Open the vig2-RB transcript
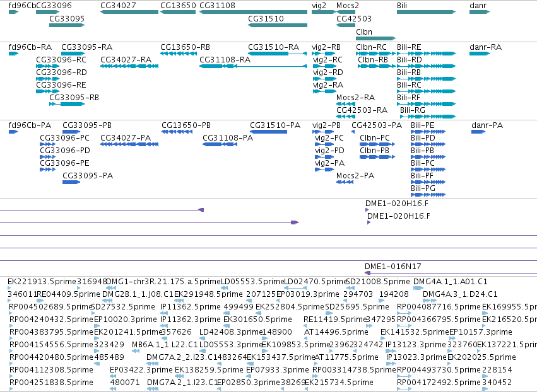 (324, 54)
